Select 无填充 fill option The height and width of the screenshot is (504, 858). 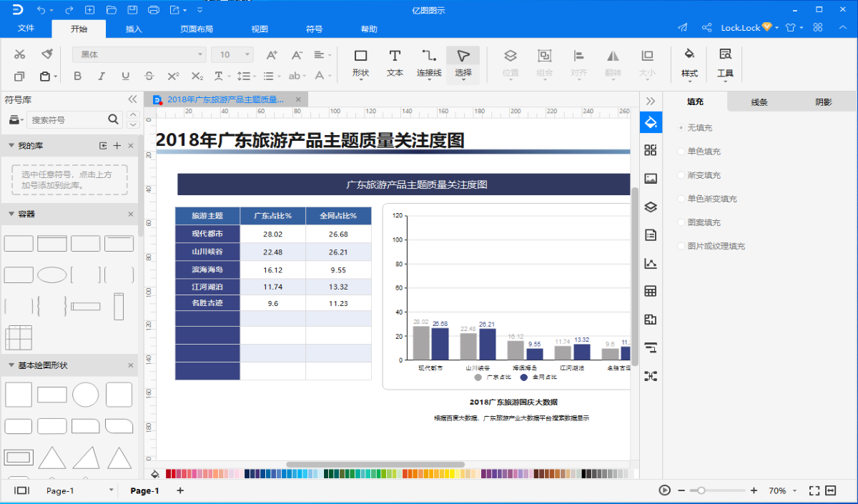(695, 127)
